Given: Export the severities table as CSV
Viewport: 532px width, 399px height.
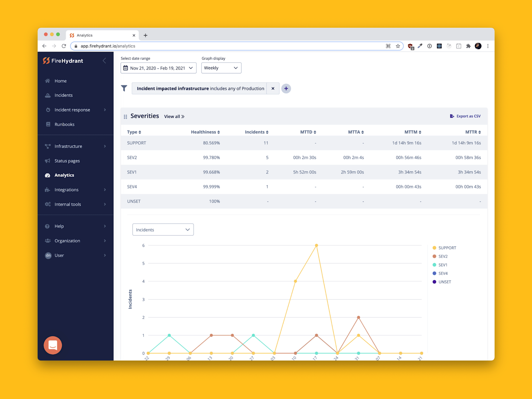Looking at the screenshot, I should click(x=465, y=116).
